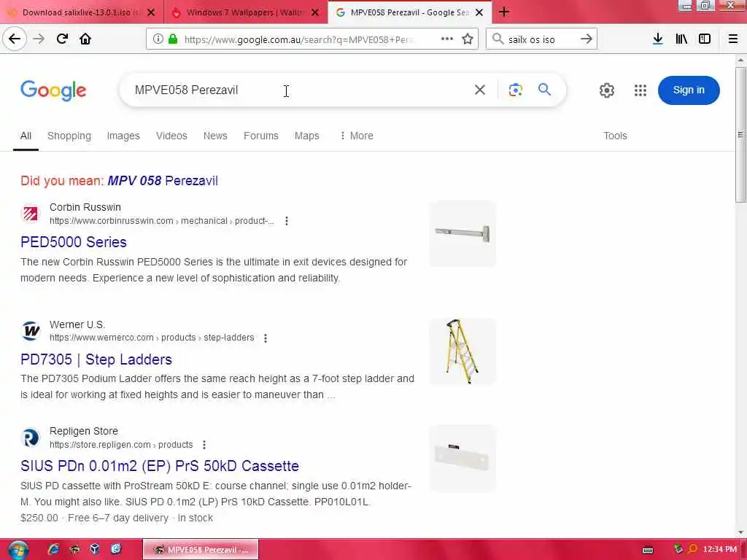Show site information icon in address bar
Image resolution: width=747 pixels, height=560 pixels.
158,39
